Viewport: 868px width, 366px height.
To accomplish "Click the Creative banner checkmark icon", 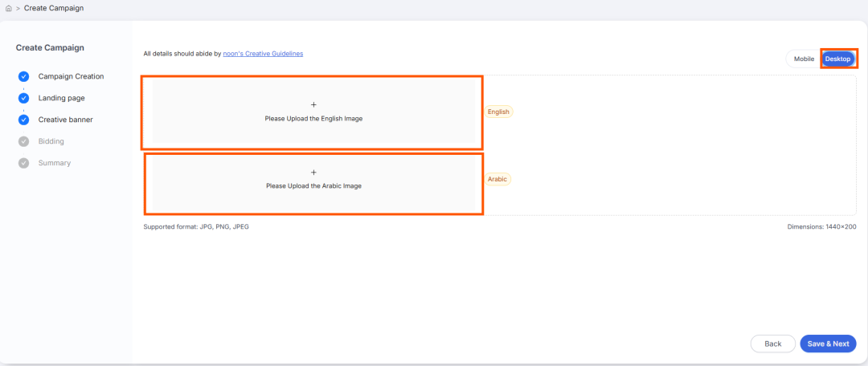I will pyautogui.click(x=23, y=120).
